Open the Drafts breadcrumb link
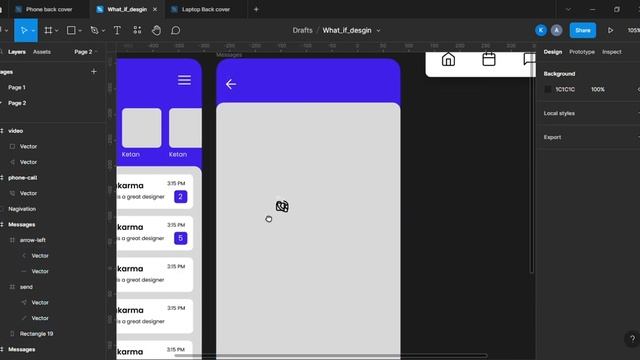 [x=302, y=30]
